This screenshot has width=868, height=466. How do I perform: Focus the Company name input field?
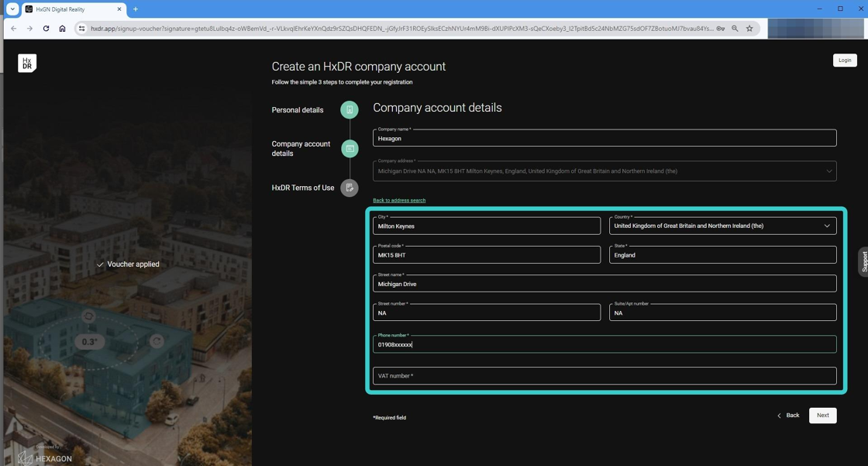pos(604,139)
